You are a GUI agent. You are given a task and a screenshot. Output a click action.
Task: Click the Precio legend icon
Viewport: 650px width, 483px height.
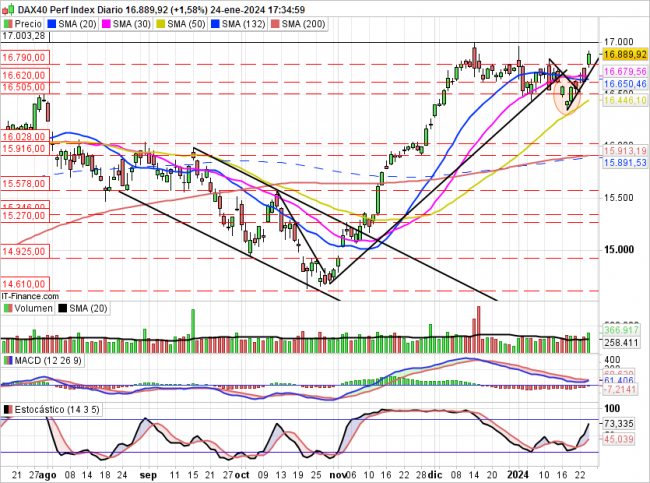pos(9,22)
